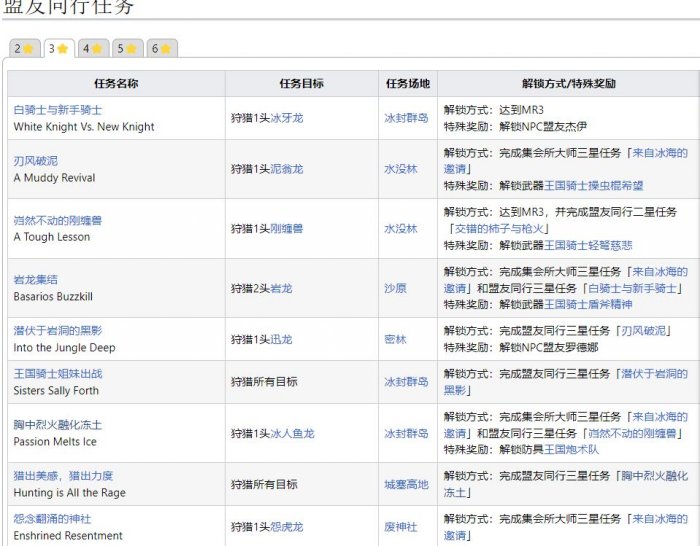
Task: Open the 岿然不动的刚缠兽 quest link
Action: tap(58, 220)
